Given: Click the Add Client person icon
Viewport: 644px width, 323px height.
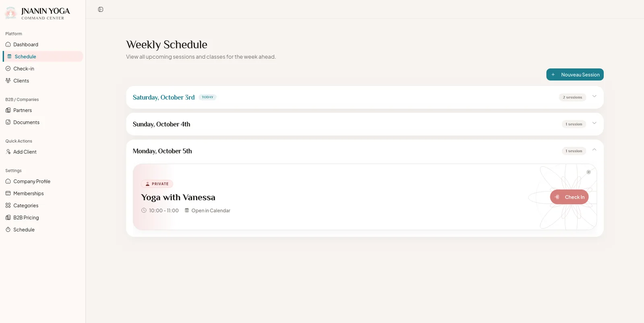Looking at the screenshot, I should tap(8, 152).
